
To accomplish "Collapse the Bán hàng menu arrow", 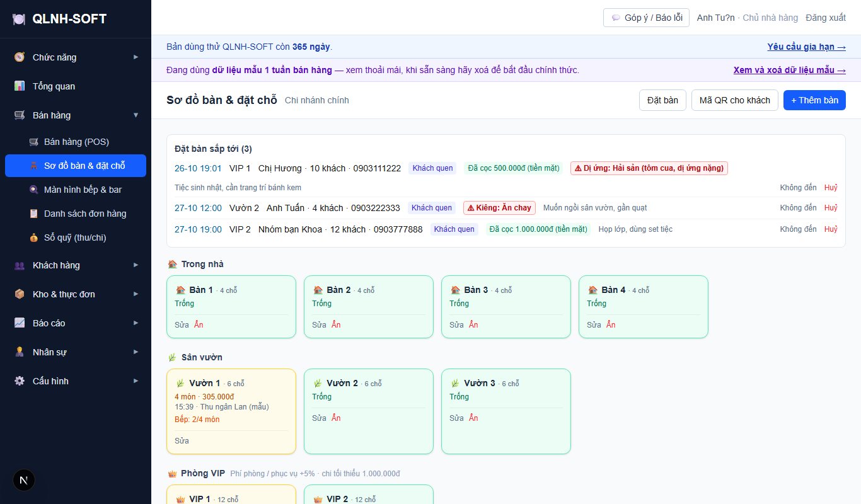I will point(136,115).
